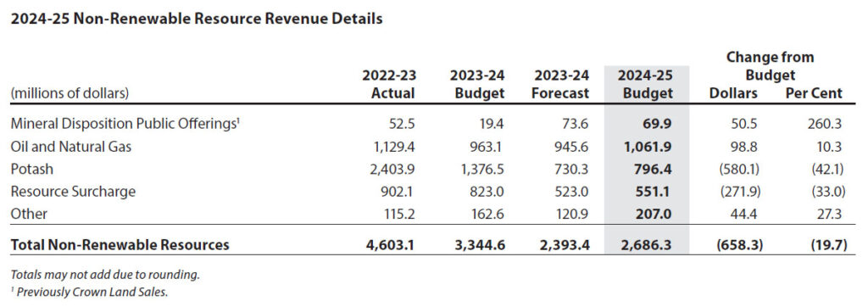
Task: Select the 260.3 per cent value
Action: click(x=824, y=124)
